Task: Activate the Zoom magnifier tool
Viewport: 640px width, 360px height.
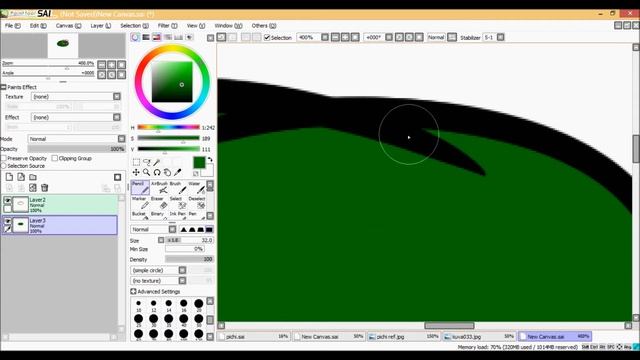Action: pos(147,173)
